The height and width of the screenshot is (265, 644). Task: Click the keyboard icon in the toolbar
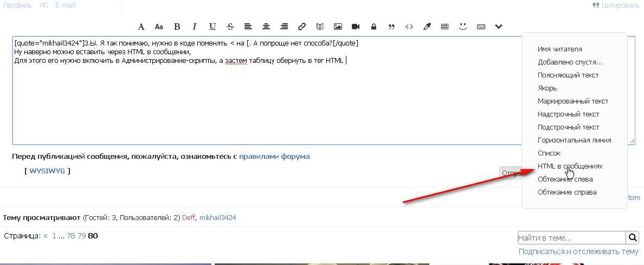click(481, 27)
